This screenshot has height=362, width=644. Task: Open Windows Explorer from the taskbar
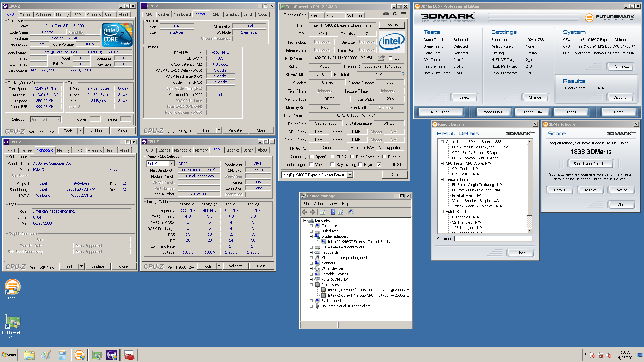(x=29, y=355)
